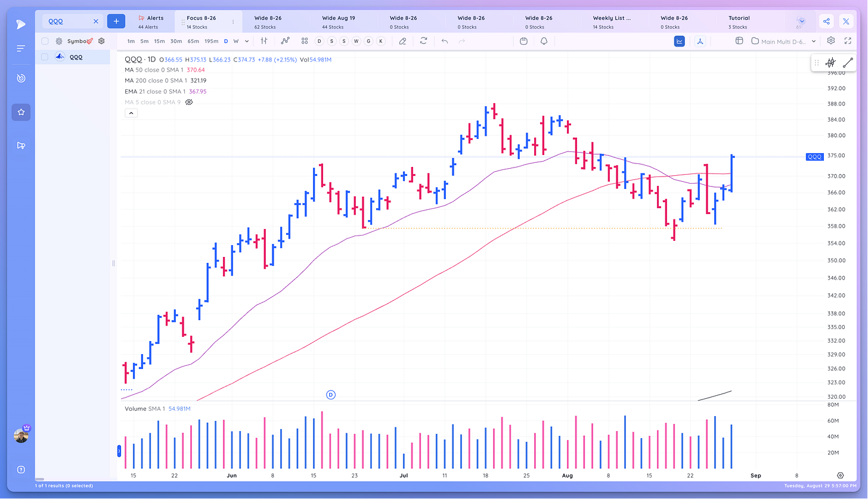Open chart settings gear in top toolbar

tap(831, 41)
